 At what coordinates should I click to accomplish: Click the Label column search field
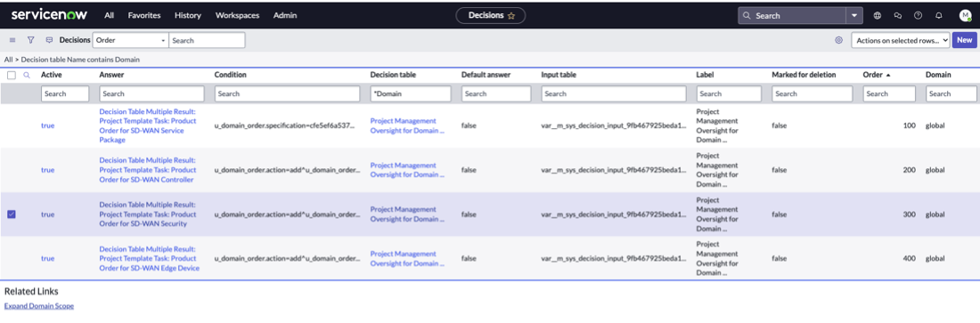click(729, 93)
